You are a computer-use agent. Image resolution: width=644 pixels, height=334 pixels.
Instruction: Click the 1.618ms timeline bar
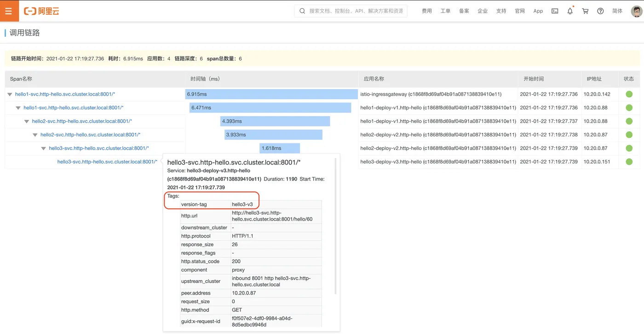pos(280,148)
